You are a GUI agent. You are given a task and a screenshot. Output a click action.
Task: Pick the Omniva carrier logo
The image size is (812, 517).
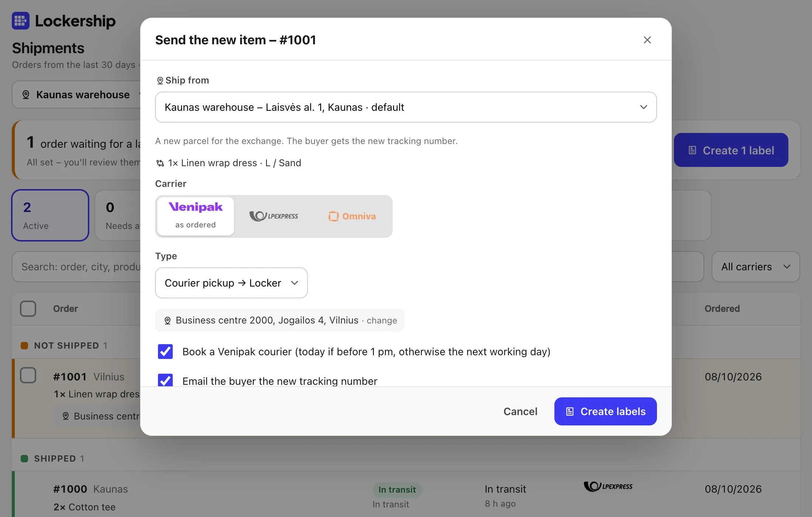[352, 216]
